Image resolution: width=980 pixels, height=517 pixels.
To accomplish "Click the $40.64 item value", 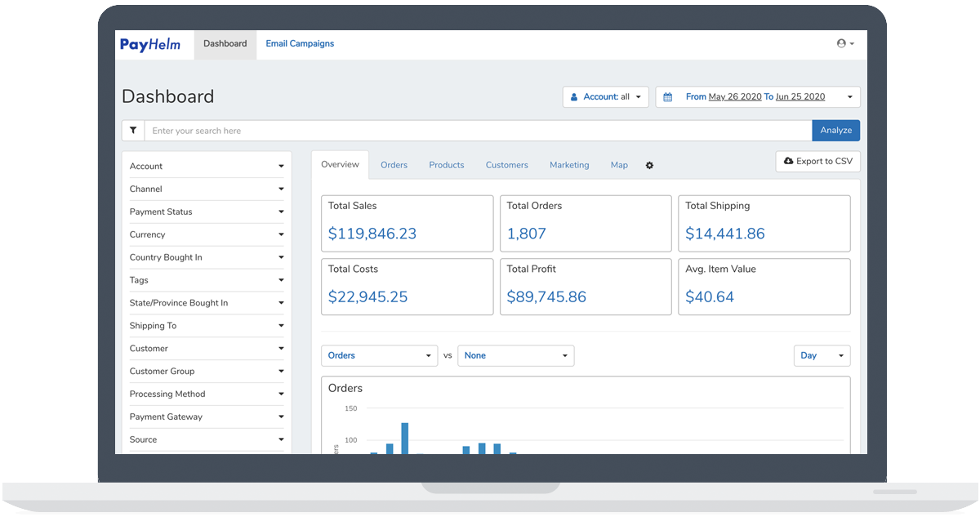I will (710, 297).
